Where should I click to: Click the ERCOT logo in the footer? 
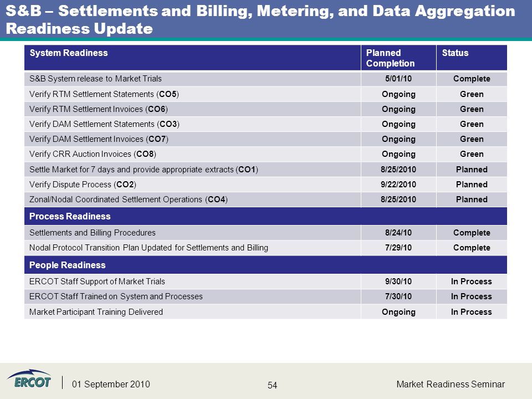pos(29,379)
